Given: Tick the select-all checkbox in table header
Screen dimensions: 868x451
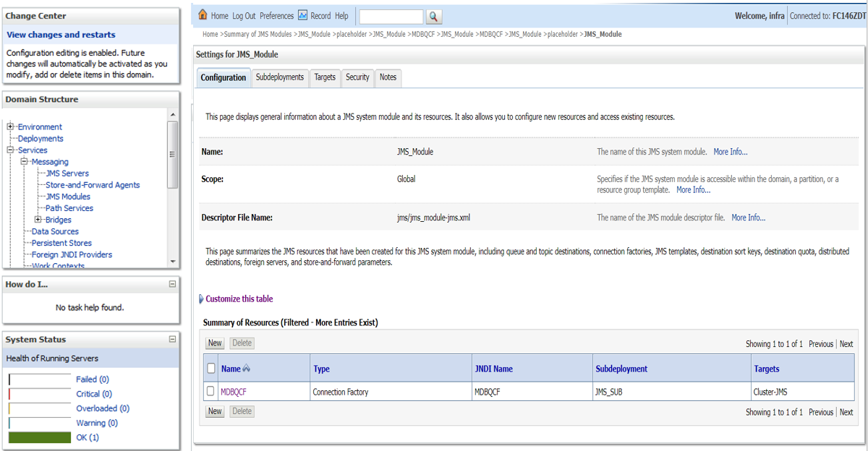Looking at the screenshot, I should coord(211,369).
